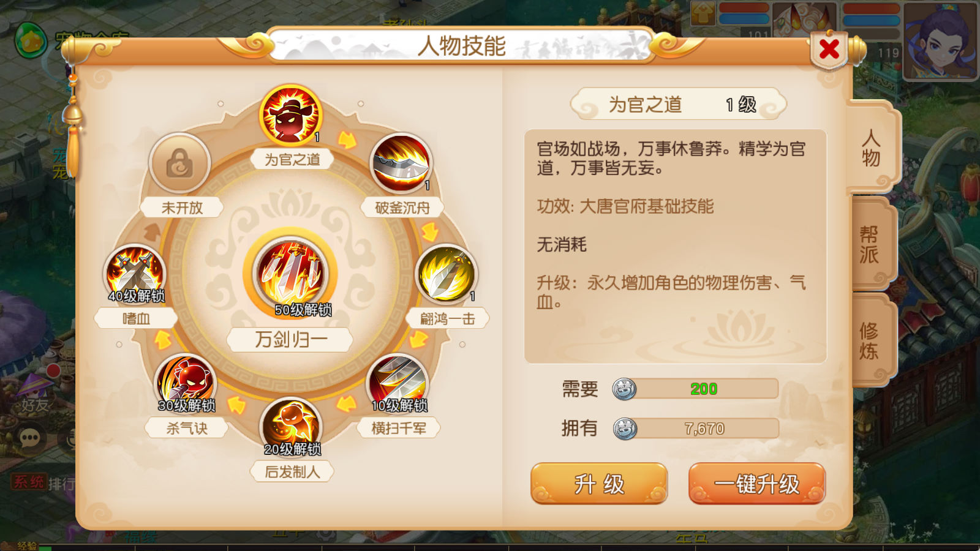Click the 一键升级 one-key upgrade button
This screenshot has width=980, height=551.
point(757,484)
